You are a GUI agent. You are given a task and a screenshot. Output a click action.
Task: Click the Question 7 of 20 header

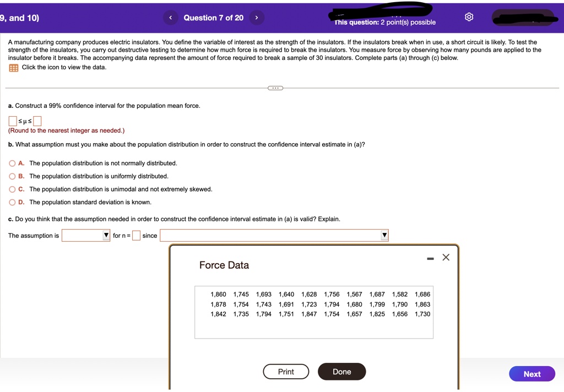213,17
